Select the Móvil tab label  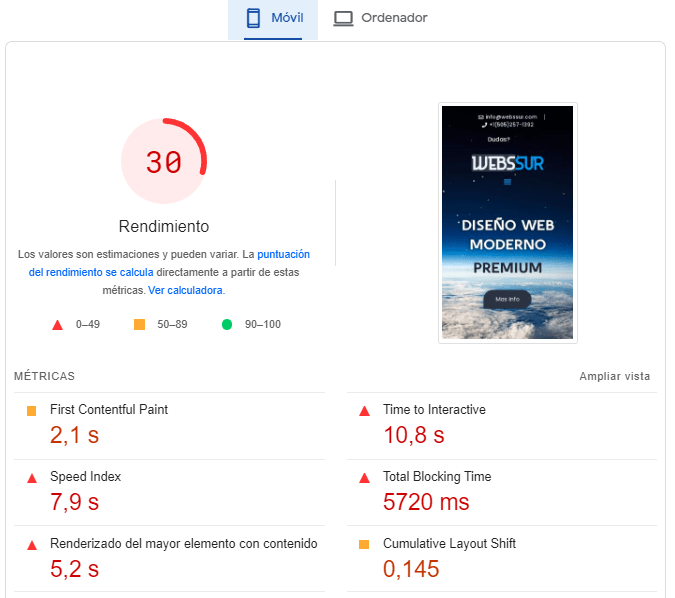[287, 18]
